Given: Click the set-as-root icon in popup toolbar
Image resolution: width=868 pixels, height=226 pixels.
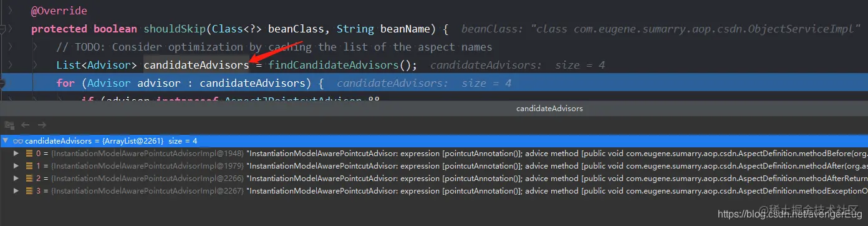Looking at the screenshot, I should (x=9, y=125).
